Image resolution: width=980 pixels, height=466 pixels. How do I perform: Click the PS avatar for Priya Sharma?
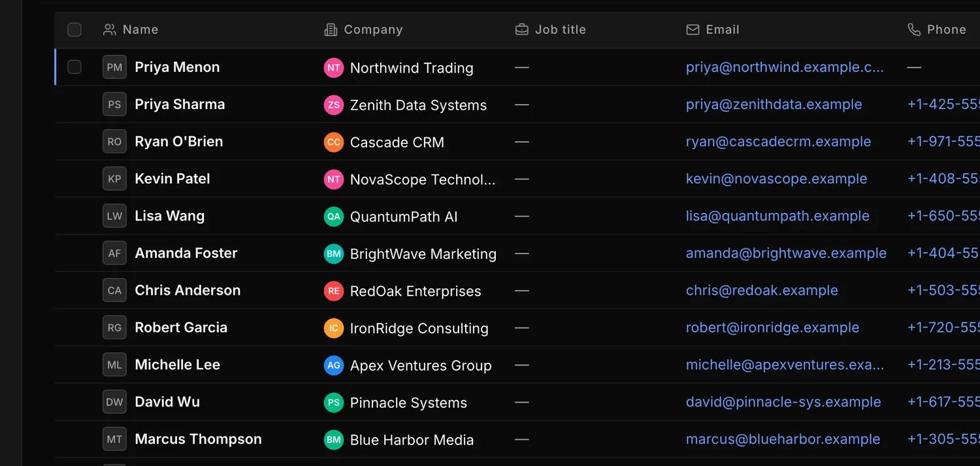click(114, 105)
